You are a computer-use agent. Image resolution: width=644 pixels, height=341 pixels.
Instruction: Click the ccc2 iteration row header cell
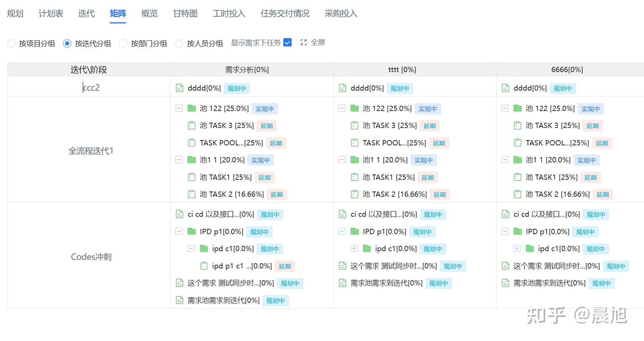point(89,87)
